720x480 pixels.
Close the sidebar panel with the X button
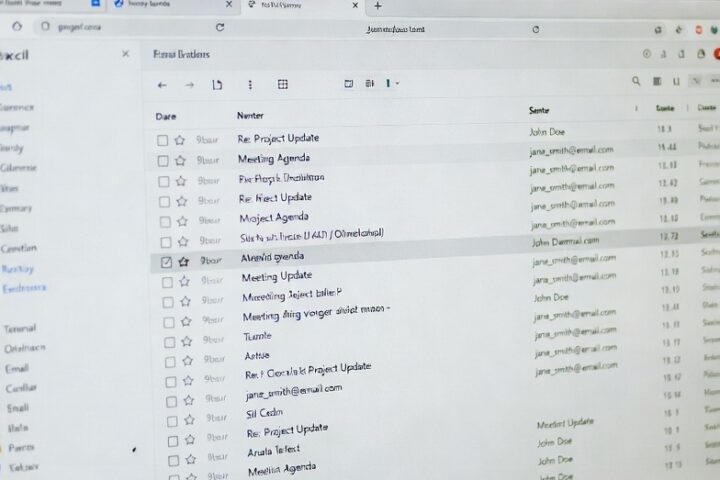[x=125, y=56]
